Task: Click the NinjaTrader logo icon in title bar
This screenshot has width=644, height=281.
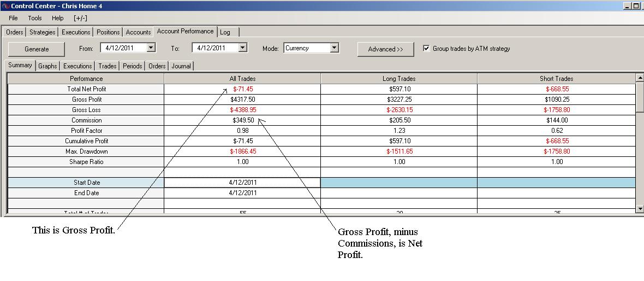Action: (x=6, y=6)
